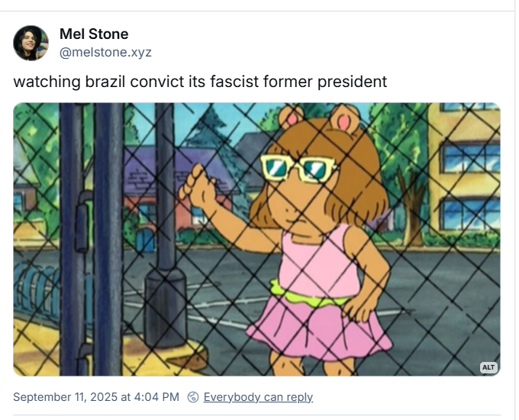This screenshot has height=420, width=519.
Task: Click Mel Stone's profile avatar
Action: tap(31, 43)
